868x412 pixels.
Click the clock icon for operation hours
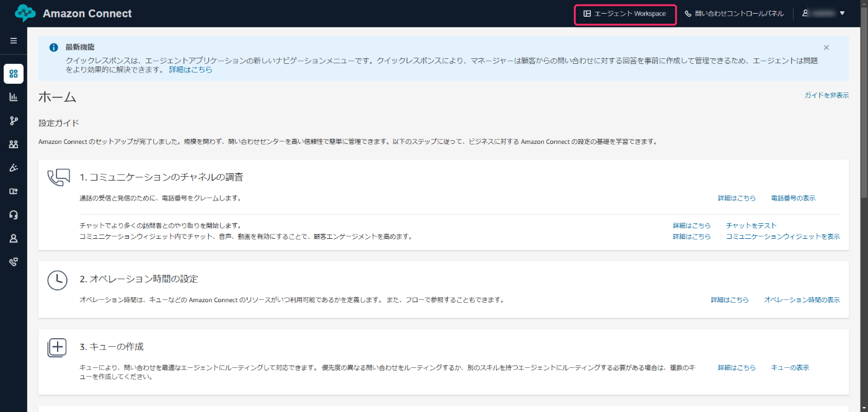point(57,280)
